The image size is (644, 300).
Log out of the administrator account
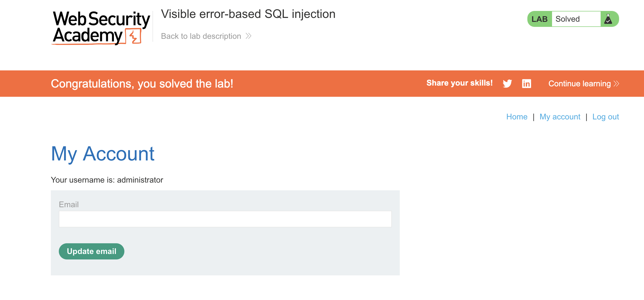tap(606, 117)
